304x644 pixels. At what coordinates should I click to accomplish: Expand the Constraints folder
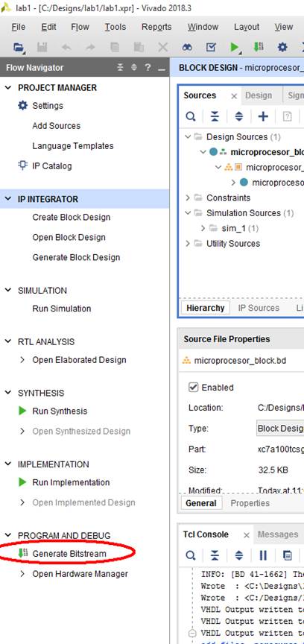tap(188, 198)
